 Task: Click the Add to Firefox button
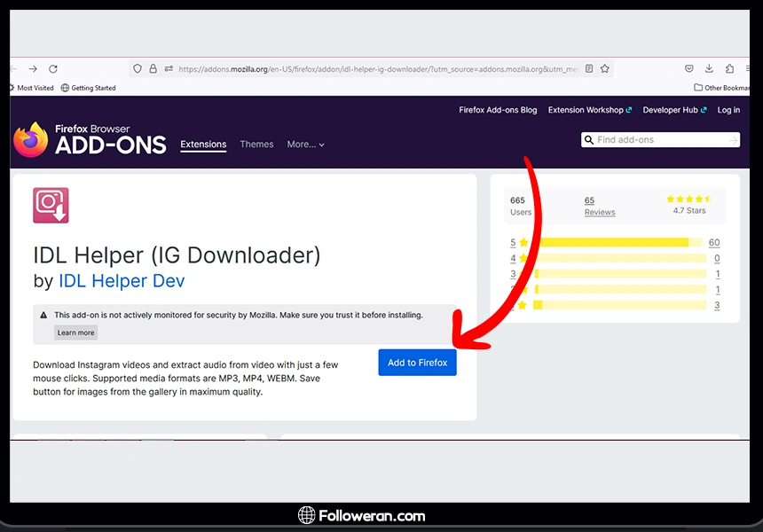[x=417, y=363]
